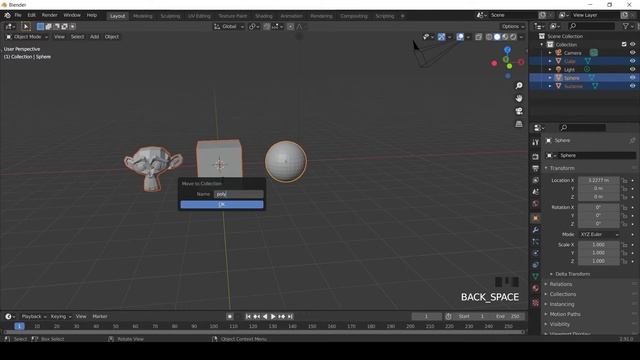
Task: Click the pin icon beside Sphere header
Action: (x=632, y=140)
